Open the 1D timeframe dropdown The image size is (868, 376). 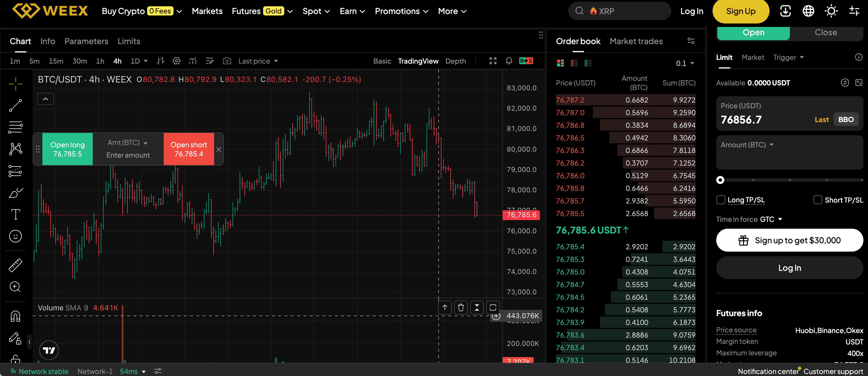139,61
